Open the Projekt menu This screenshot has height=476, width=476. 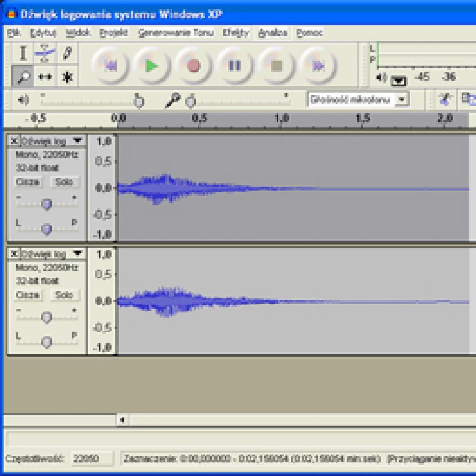[x=113, y=33]
